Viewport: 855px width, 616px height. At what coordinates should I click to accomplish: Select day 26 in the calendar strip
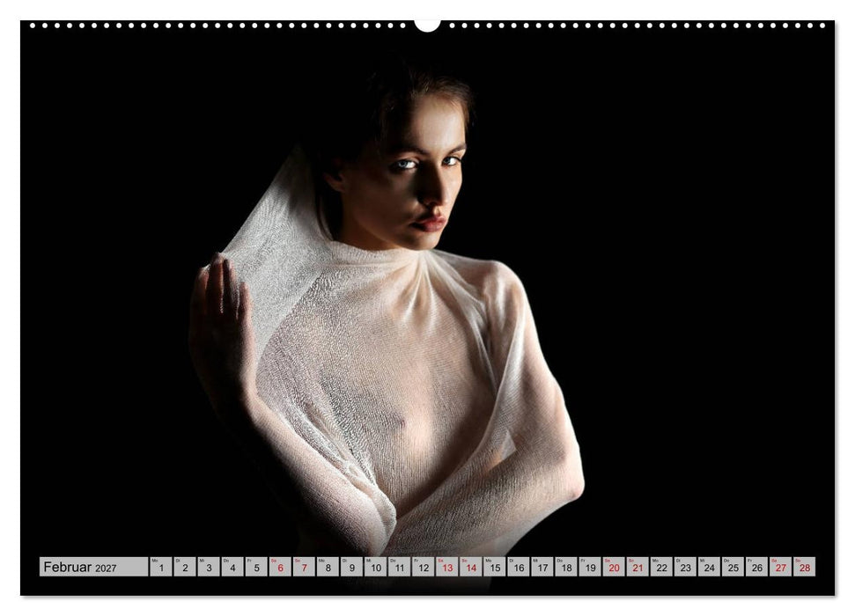[x=757, y=567]
